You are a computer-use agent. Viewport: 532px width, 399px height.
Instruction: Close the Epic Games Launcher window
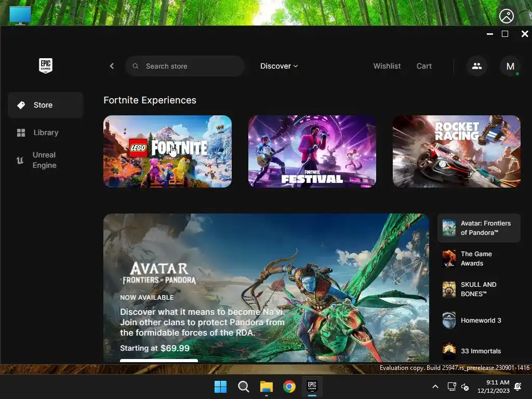point(525,34)
